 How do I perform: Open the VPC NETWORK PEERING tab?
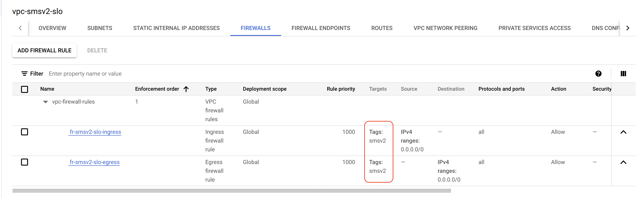(x=445, y=28)
